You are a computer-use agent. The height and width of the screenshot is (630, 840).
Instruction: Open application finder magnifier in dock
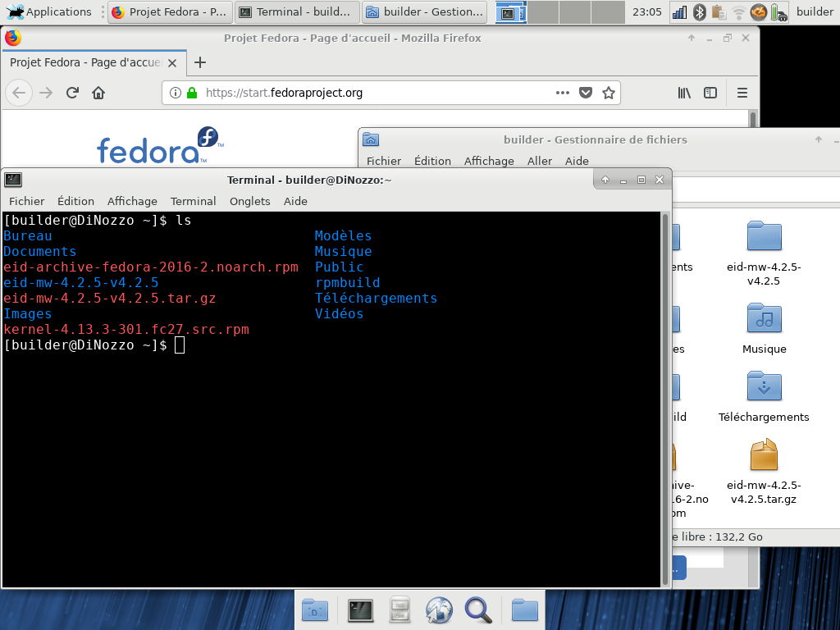(478, 610)
